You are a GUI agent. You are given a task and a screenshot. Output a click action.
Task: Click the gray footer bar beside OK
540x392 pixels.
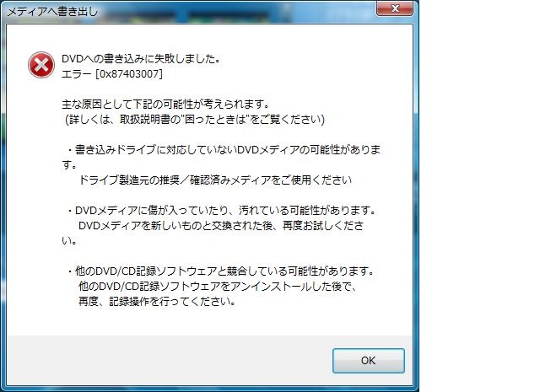[x=169, y=360]
